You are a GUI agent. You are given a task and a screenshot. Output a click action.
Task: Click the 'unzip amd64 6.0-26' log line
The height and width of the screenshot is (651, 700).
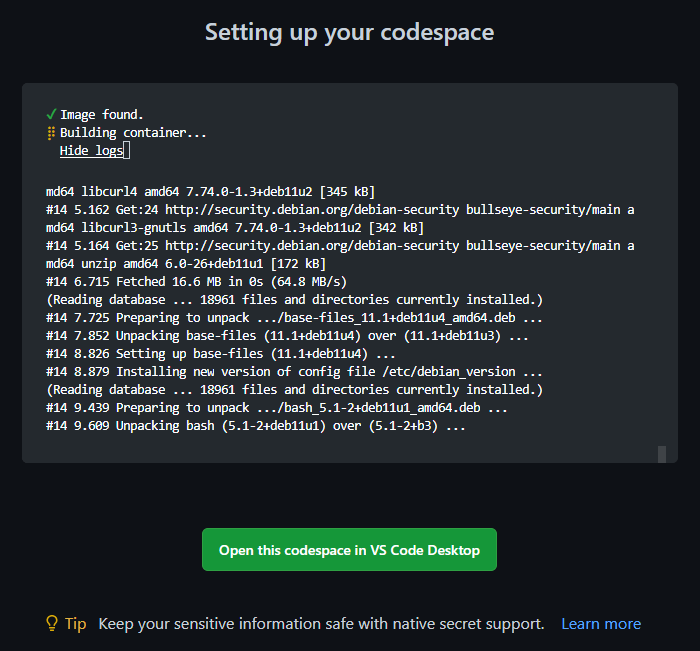pos(185,264)
